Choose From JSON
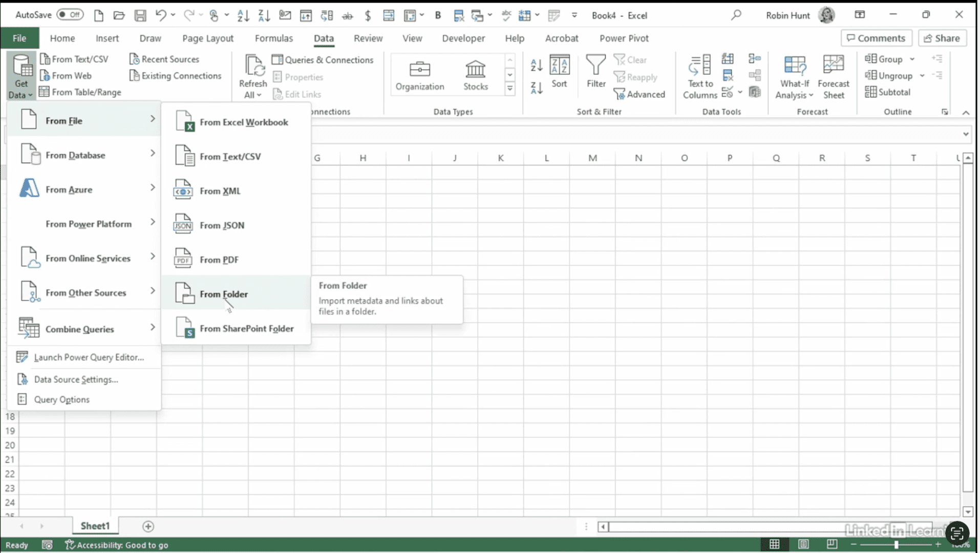Viewport: 980px width, 553px height. (236, 225)
